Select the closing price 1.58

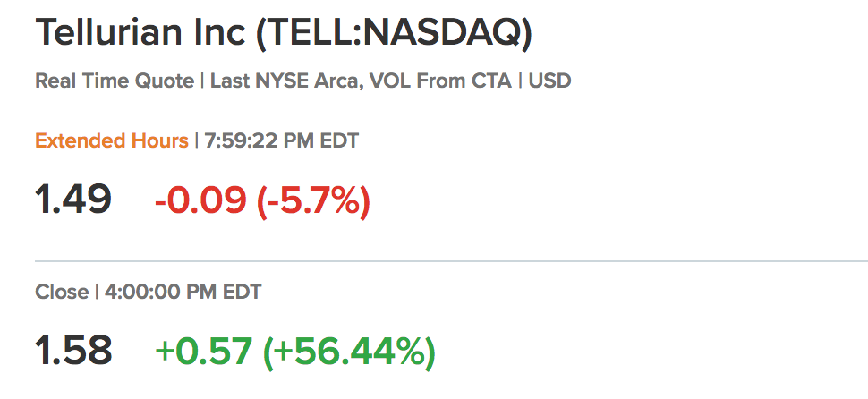73,350
